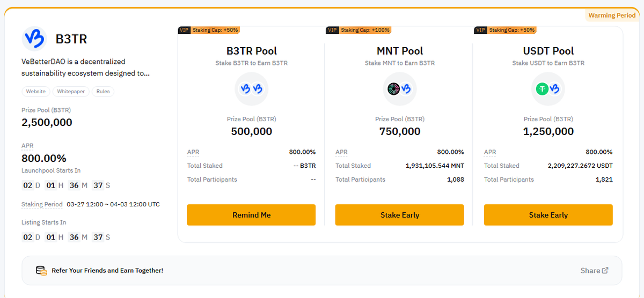Click the B3TR Pool paired token icon
644x298 pixels.
coord(252,89)
